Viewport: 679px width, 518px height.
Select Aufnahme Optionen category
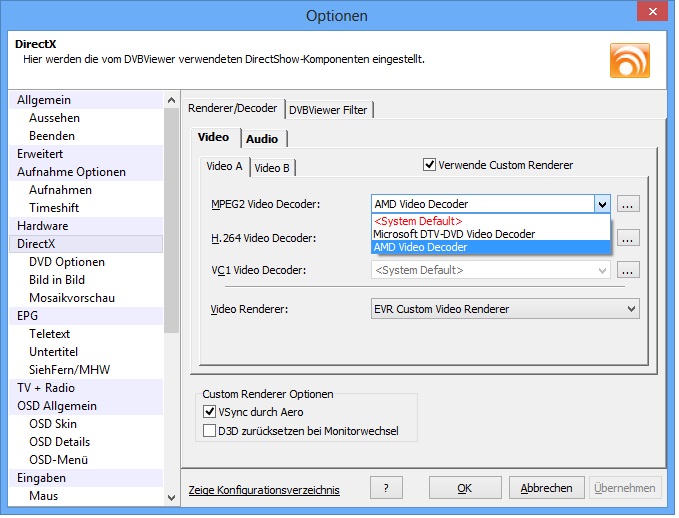(87, 173)
